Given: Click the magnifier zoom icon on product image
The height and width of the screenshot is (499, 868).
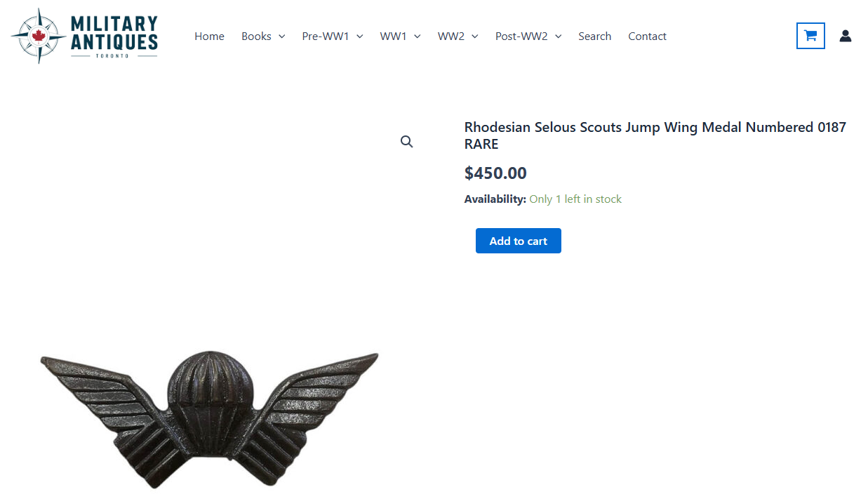Looking at the screenshot, I should pos(407,142).
